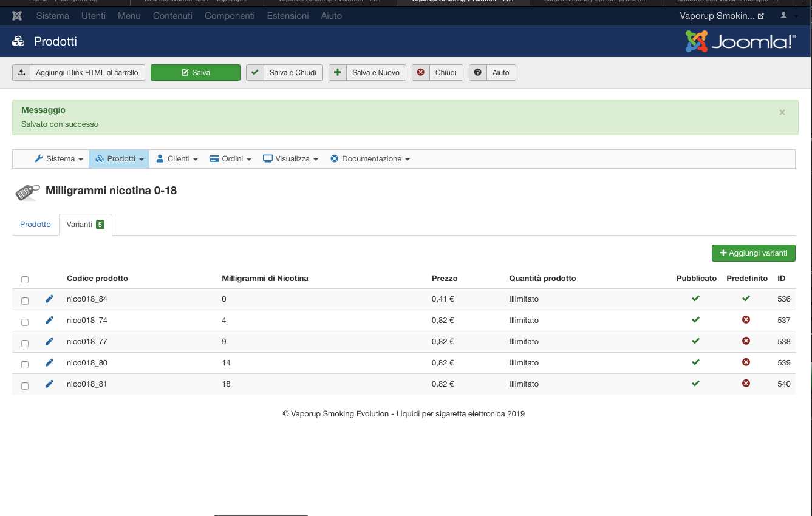Click the green Aggiungi varianti button
The width and height of the screenshot is (812, 516).
tap(753, 253)
